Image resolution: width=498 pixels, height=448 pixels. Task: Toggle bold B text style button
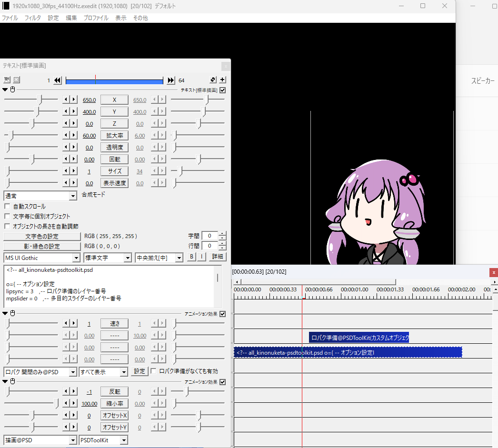[x=191, y=257]
